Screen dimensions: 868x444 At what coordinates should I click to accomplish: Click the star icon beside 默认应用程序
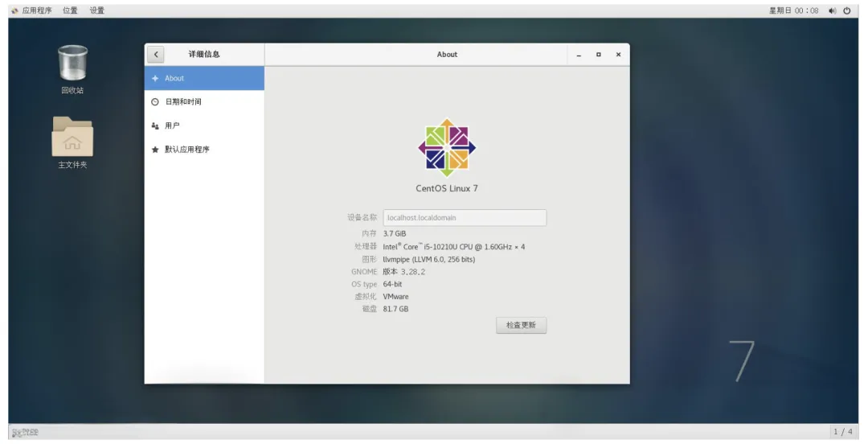click(x=155, y=150)
